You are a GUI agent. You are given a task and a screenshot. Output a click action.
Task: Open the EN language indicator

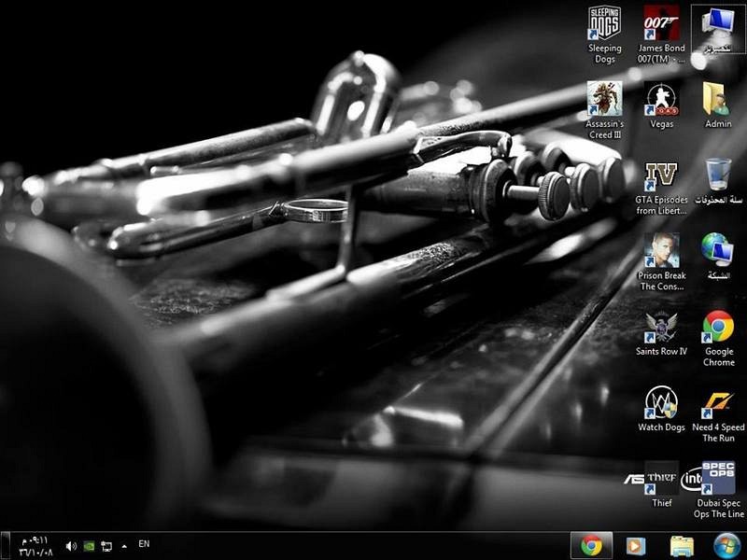(144, 543)
